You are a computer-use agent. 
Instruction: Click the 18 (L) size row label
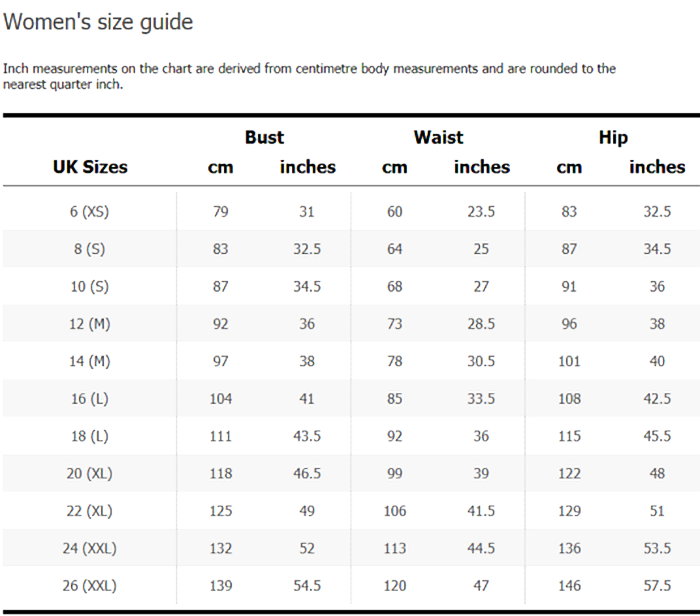coord(89,436)
